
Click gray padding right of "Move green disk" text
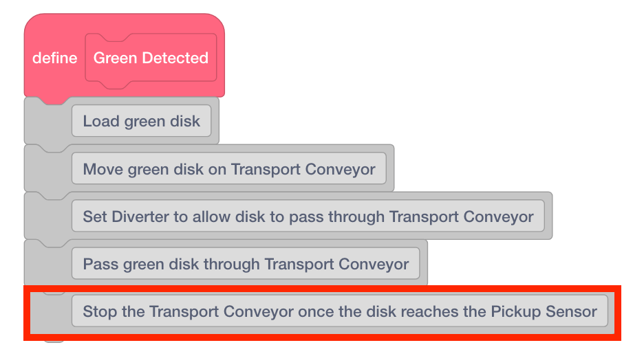click(x=389, y=169)
